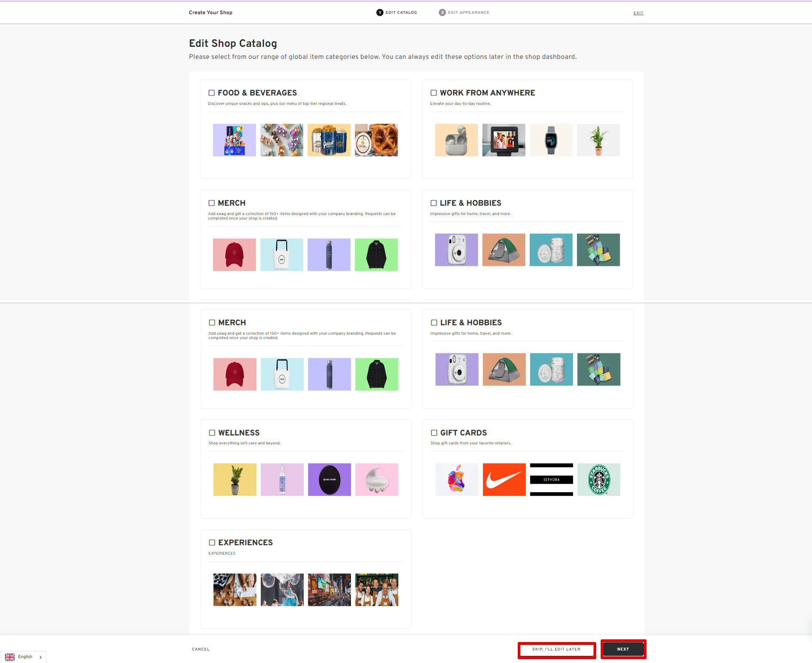
Task: Tick the Food & Beverages checkbox
Action: point(212,93)
